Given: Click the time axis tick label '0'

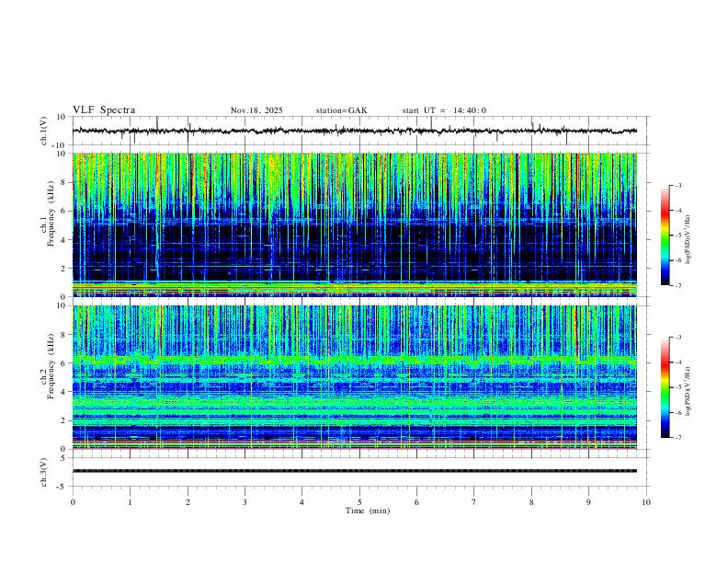Looking at the screenshot, I should (x=73, y=502).
